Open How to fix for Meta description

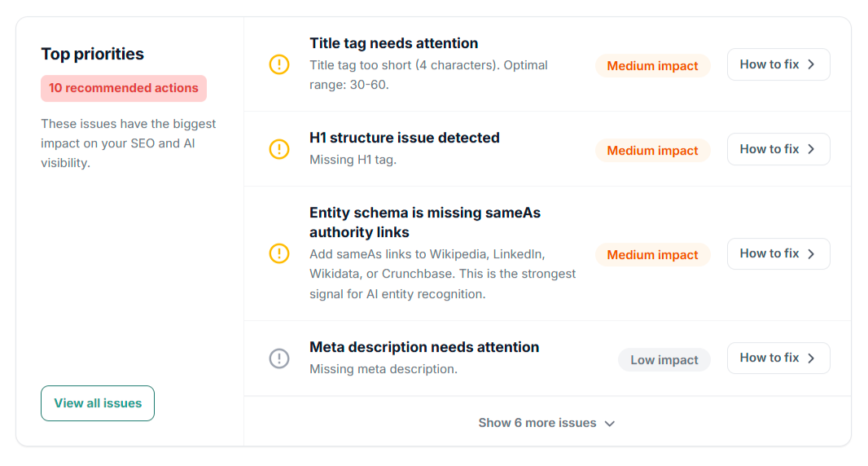[x=778, y=358]
